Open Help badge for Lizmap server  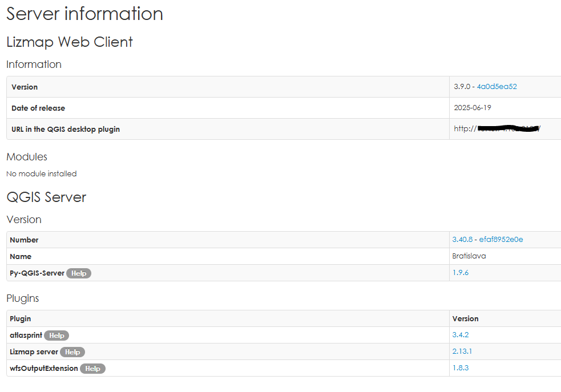pyautogui.click(x=72, y=352)
